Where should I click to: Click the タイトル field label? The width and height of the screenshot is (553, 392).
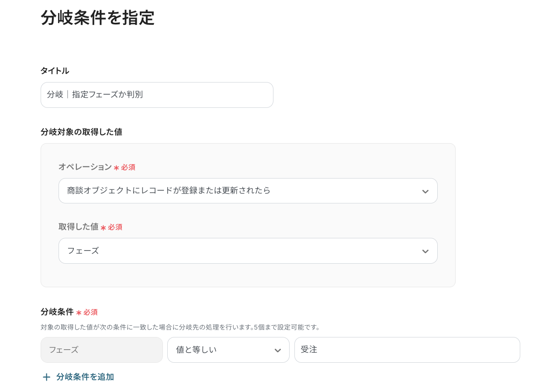(55, 71)
